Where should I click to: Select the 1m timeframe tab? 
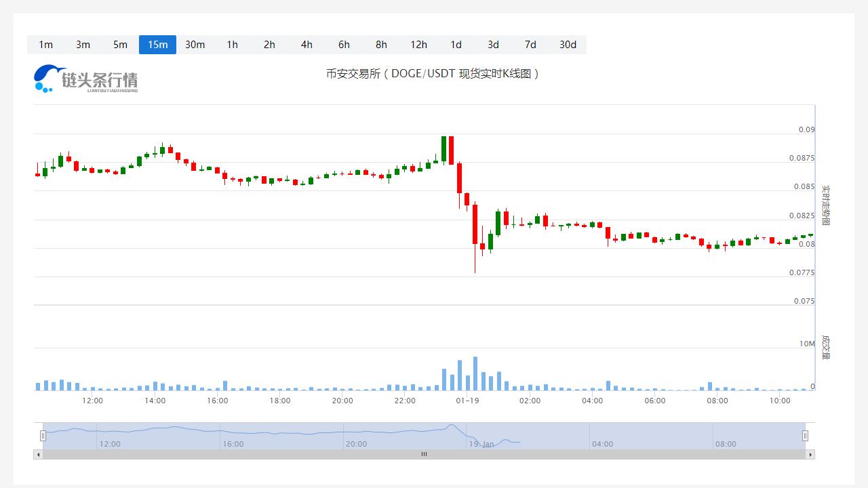(45, 45)
